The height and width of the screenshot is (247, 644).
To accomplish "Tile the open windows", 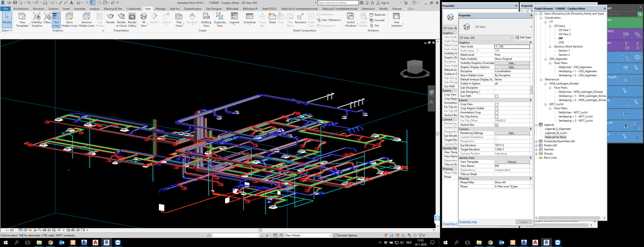I will [x=374, y=25].
